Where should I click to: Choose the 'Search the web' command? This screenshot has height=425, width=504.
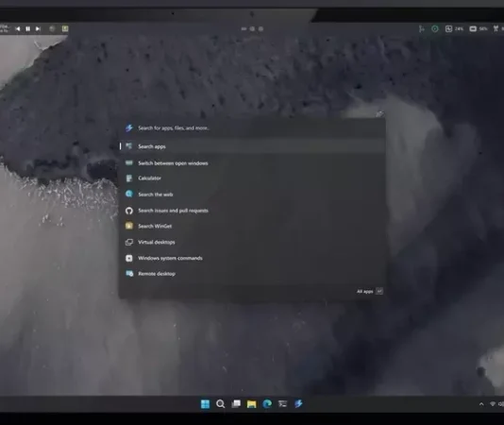coord(252,194)
